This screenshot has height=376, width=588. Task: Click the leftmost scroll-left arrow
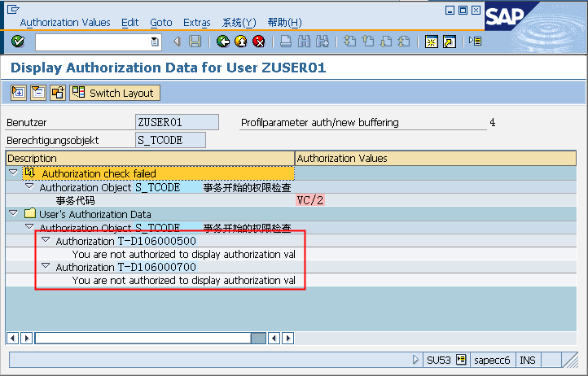[13, 338]
